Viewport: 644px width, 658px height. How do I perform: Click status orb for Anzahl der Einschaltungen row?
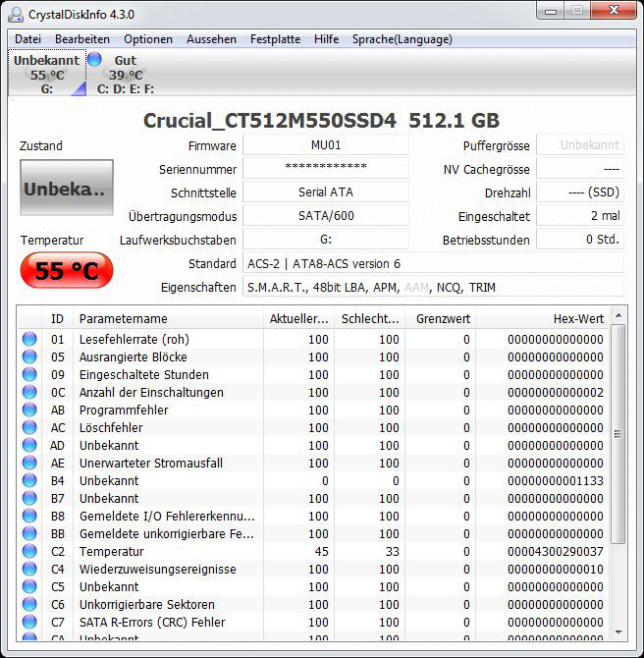click(x=29, y=392)
